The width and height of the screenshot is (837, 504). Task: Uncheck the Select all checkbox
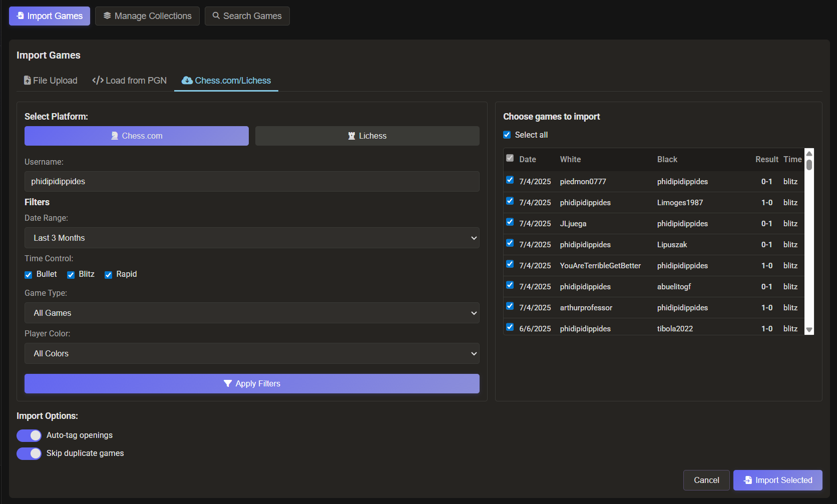coord(507,135)
